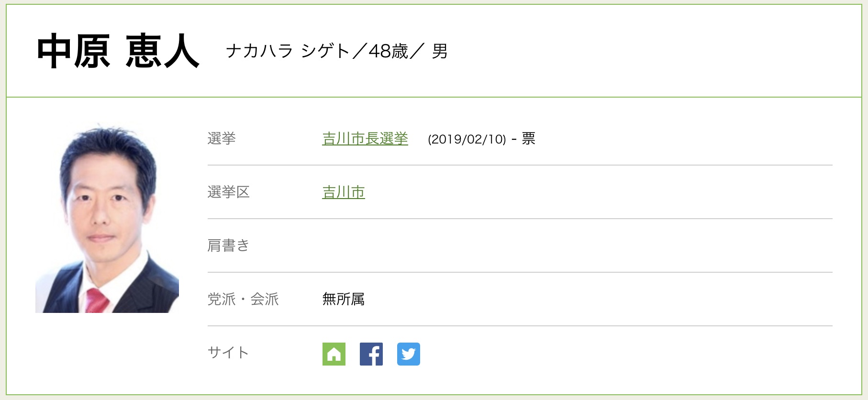Click the サイト row label
Viewport: 868px width, 400px height.
(x=228, y=353)
